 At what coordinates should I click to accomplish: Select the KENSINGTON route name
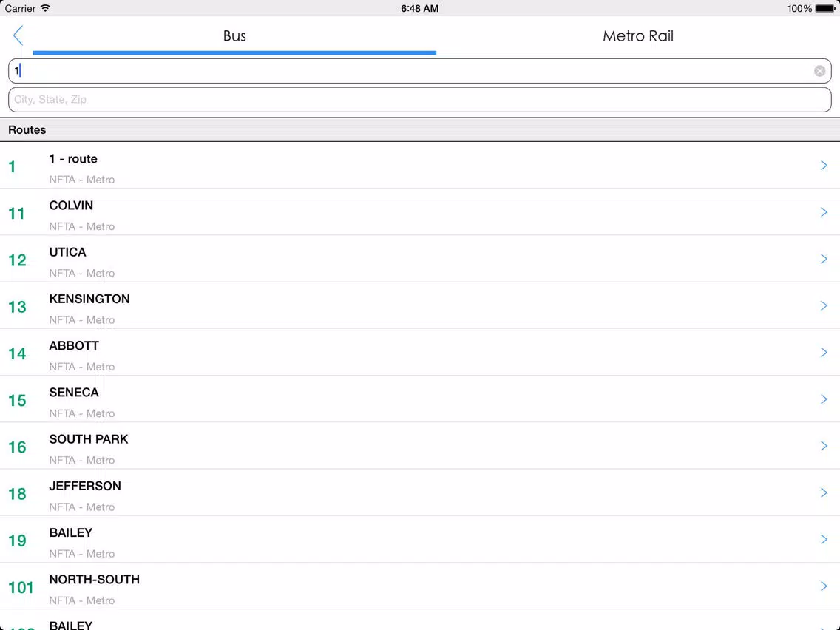(89, 299)
